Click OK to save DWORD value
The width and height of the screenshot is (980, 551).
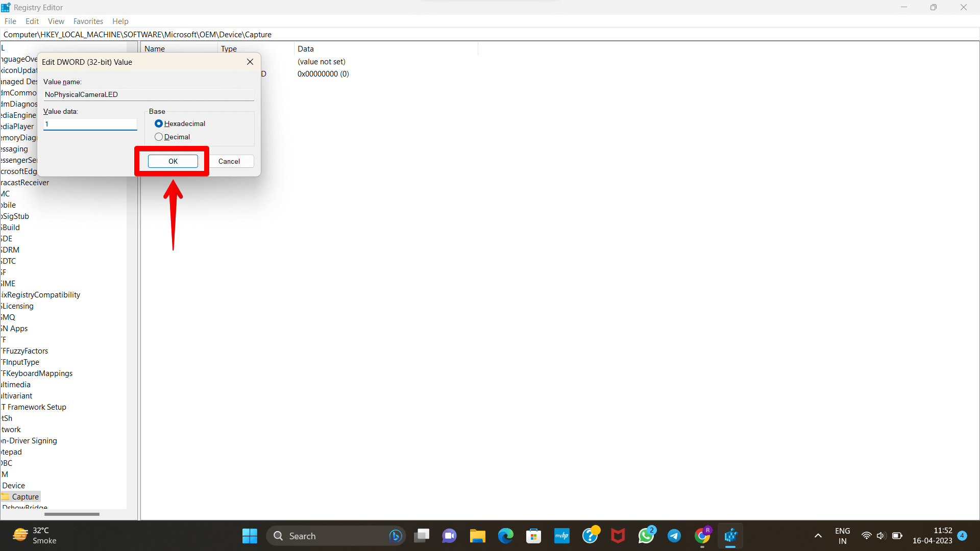[x=173, y=161]
